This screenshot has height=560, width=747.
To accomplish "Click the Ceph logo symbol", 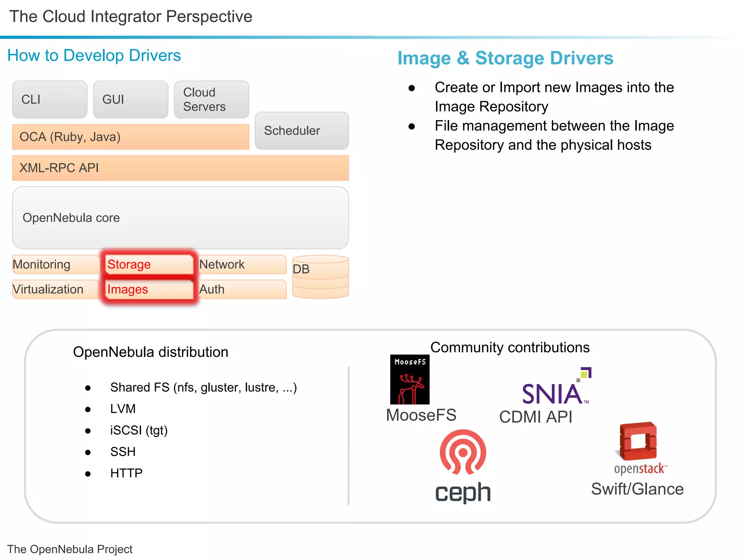I will tap(463, 452).
